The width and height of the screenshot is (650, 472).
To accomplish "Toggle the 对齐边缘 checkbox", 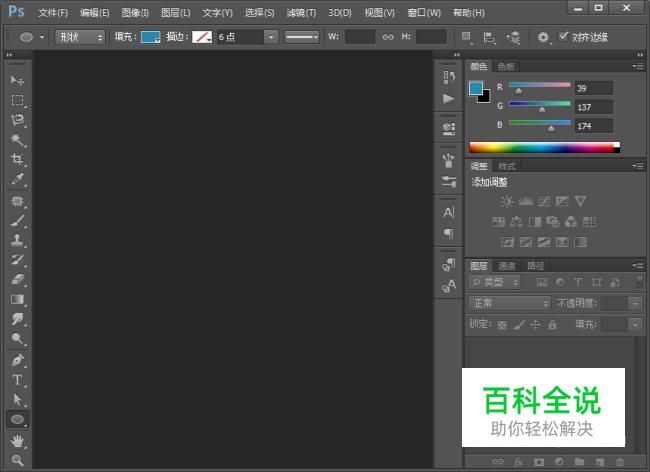I will pos(564,37).
